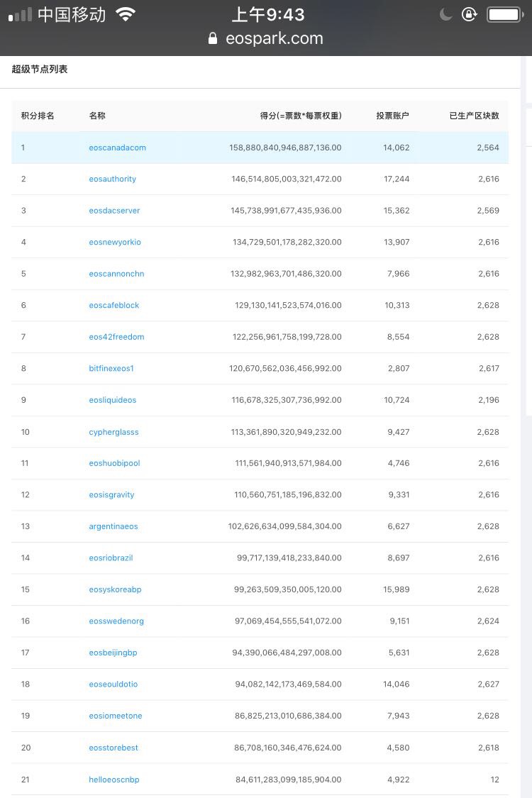Image resolution: width=532 pixels, height=798 pixels.
Task: Select score 84,611,283,099,185,904.00
Action: (x=289, y=780)
